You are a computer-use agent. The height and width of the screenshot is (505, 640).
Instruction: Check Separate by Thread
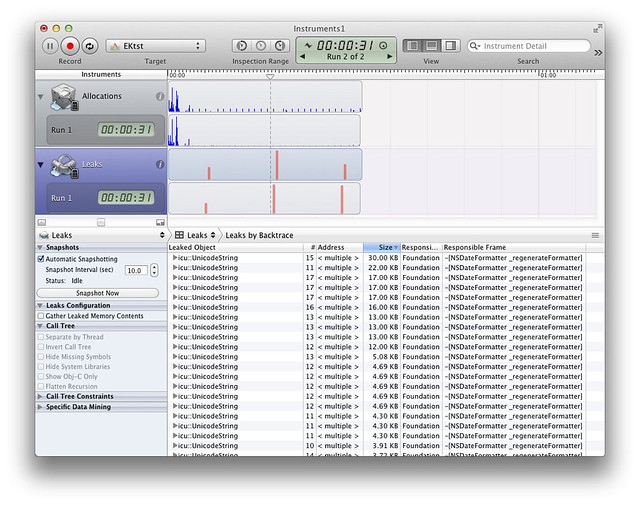(41, 337)
